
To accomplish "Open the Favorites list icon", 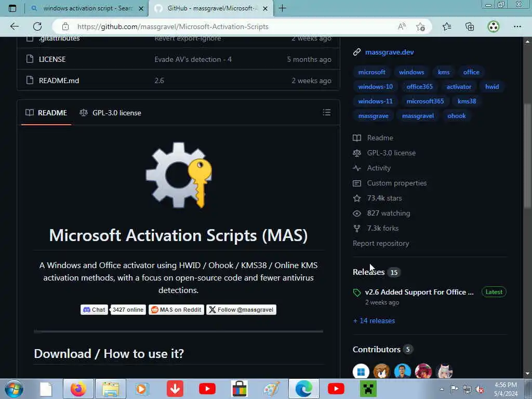I will 447,26.
